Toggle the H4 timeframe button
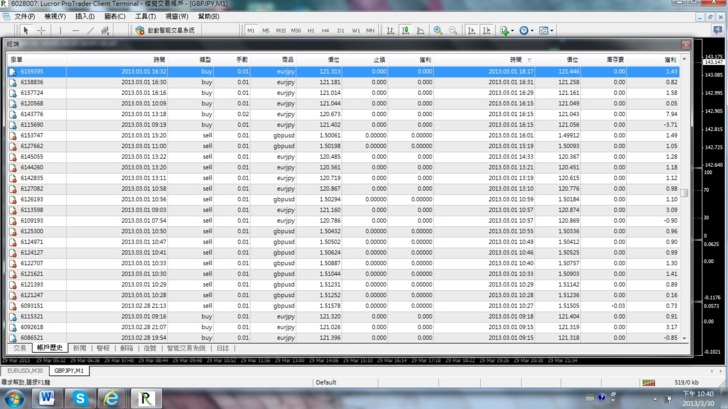This screenshot has width=728, height=409. pos(326,31)
